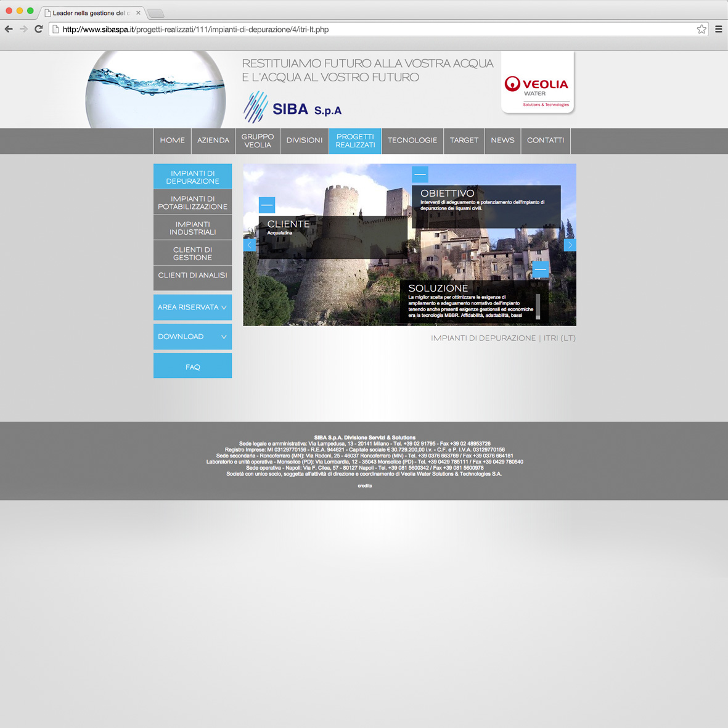
Task: Open the GRUPPO VEOLIA menu item
Action: (258, 141)
